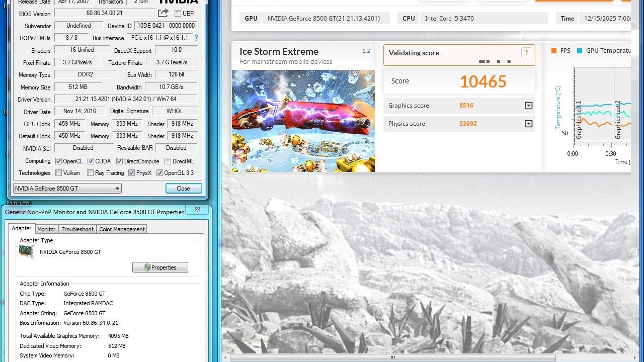644x362 pixels.
Task: Open the NVIDIA GeForce 8500 GT dropdown
Action: (x=67, y=189)
